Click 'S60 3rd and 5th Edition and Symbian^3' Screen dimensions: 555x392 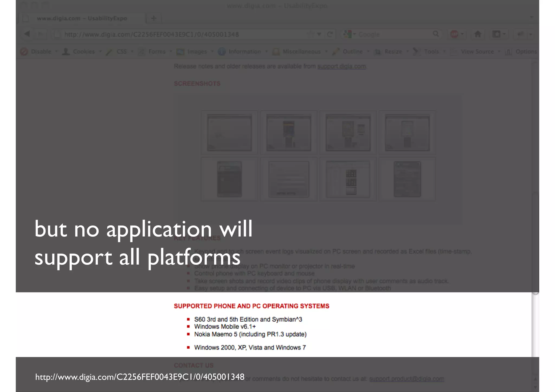[248, 319]
